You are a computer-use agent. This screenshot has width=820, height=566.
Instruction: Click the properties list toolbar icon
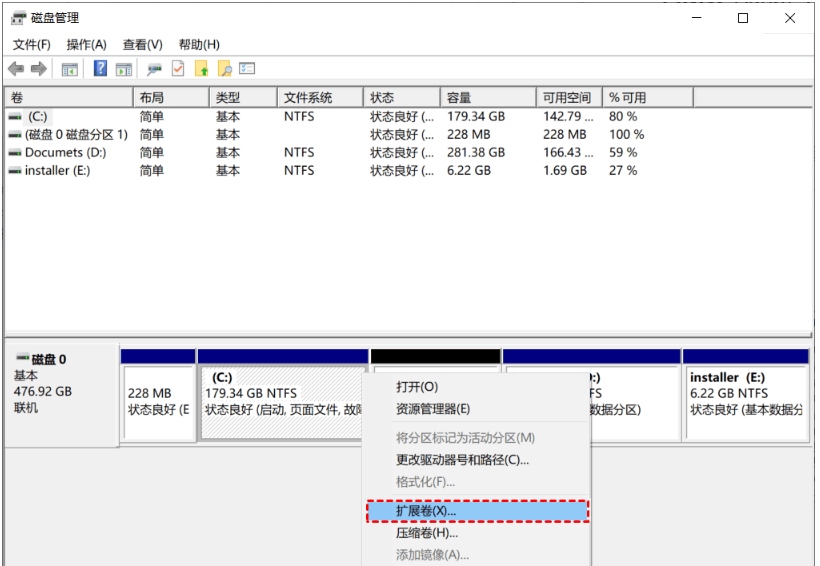tap(247, 69)
